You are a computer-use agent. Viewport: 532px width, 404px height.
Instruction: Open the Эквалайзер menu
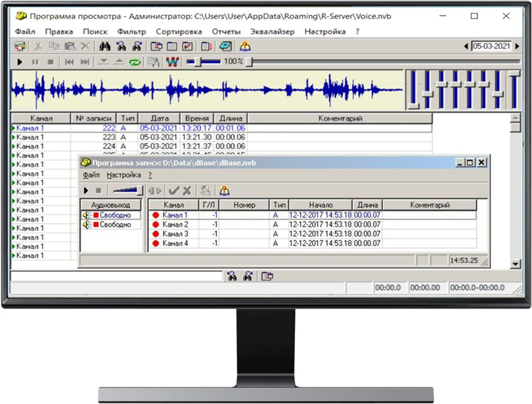(x=272, y=31)
